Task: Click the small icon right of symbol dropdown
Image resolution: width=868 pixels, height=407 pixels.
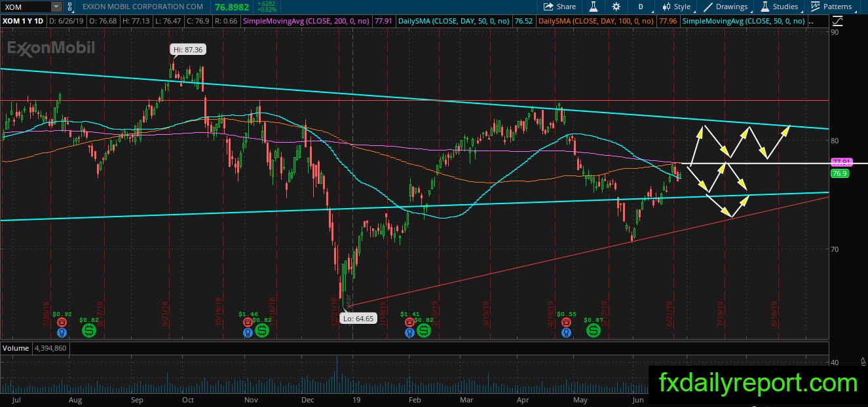Action: (x=69, y=7)
